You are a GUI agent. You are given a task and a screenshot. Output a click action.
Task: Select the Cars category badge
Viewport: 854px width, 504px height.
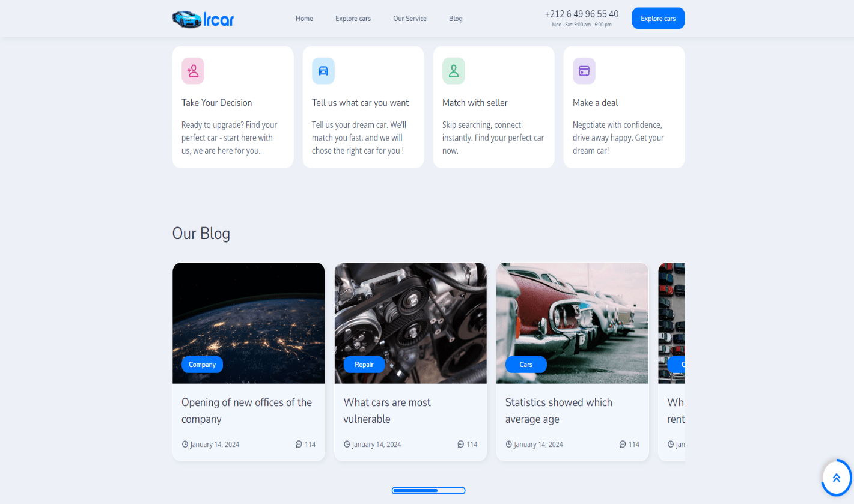(526, 365)
